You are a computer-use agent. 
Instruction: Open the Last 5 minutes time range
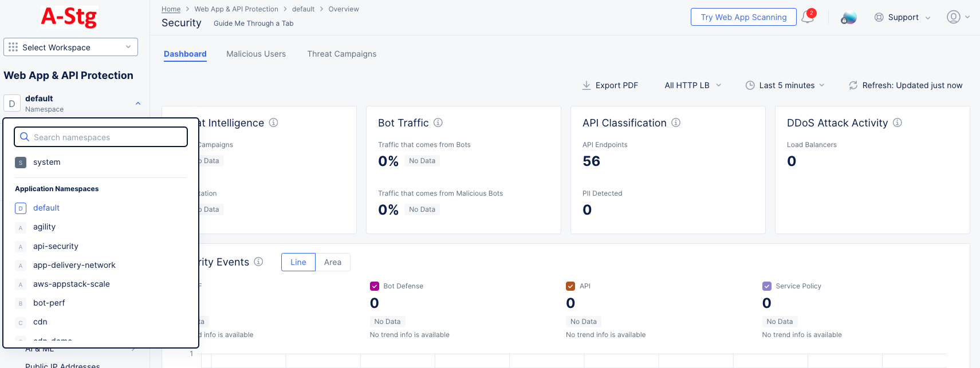(x=785, y=85)
